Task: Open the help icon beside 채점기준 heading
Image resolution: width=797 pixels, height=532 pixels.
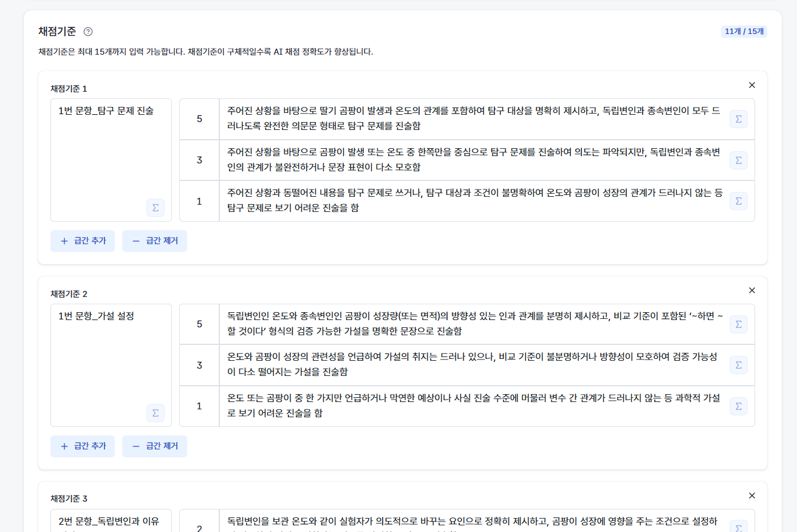Action: click(x=88, y=32)
